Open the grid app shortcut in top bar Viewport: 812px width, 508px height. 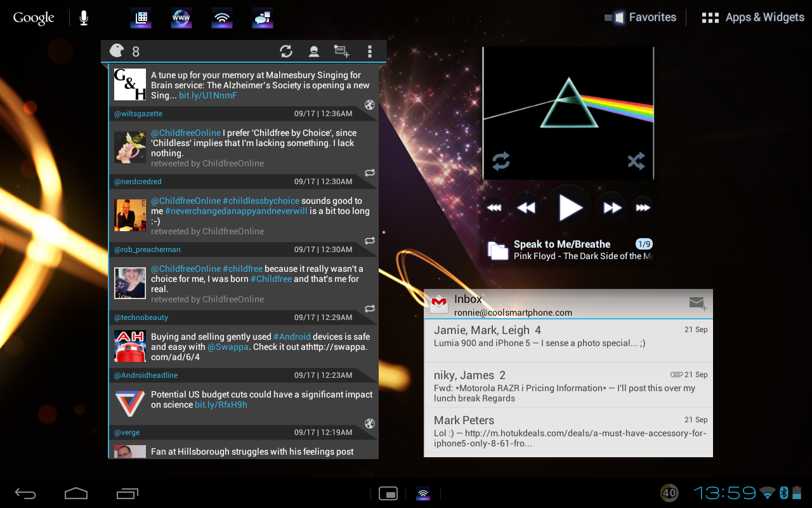[x=141, y=18]
